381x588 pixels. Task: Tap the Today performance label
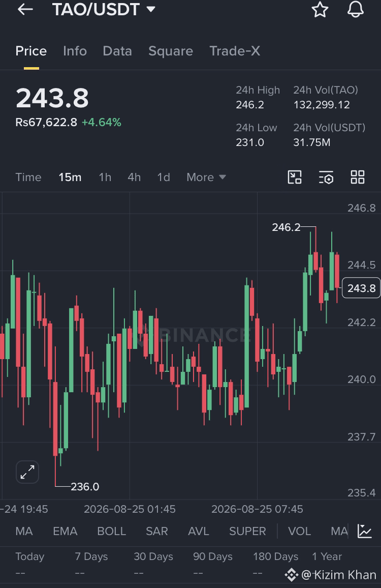[x=30, y=556]
